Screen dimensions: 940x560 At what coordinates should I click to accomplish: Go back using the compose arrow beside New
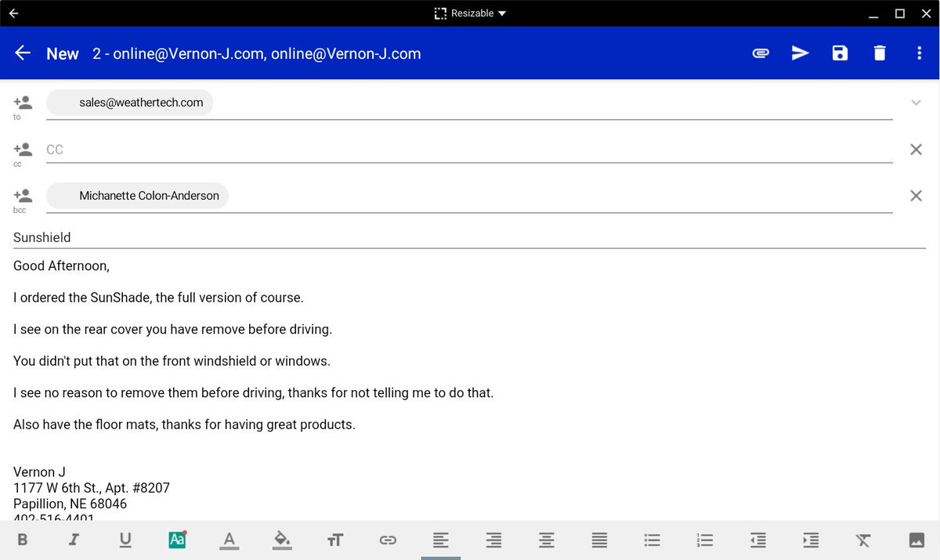(23, 53)
